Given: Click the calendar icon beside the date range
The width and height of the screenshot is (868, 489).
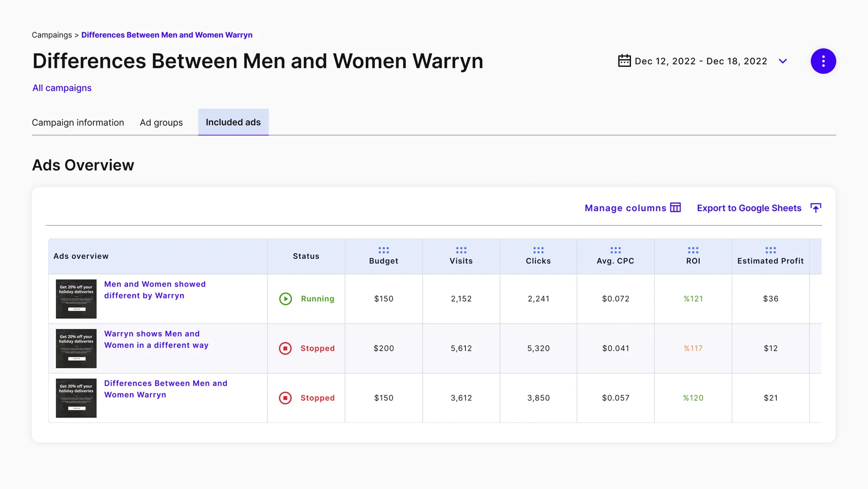Looking at the screenshot, I should click(624, 60).
